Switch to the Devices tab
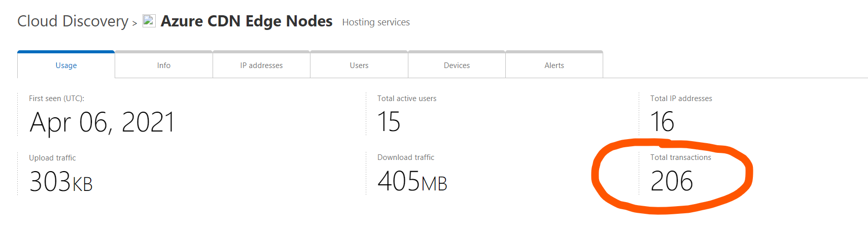Screen dimensions: 868x228 tap(457, 65)
